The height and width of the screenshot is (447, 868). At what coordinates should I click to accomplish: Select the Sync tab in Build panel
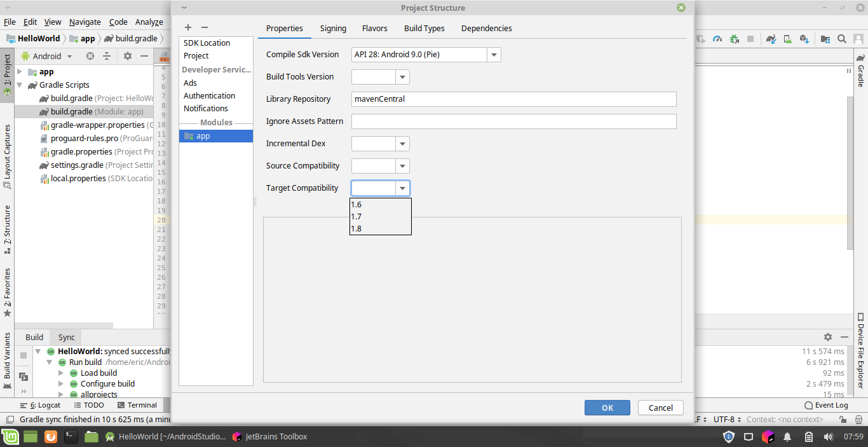tap(67, 338)
